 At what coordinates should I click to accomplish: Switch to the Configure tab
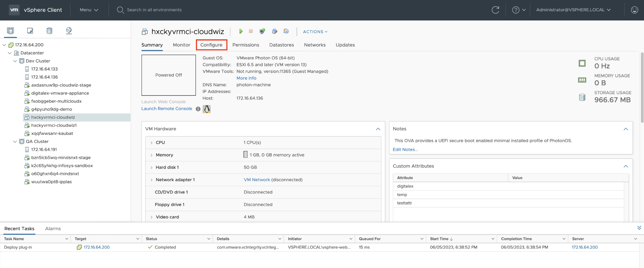211,45
